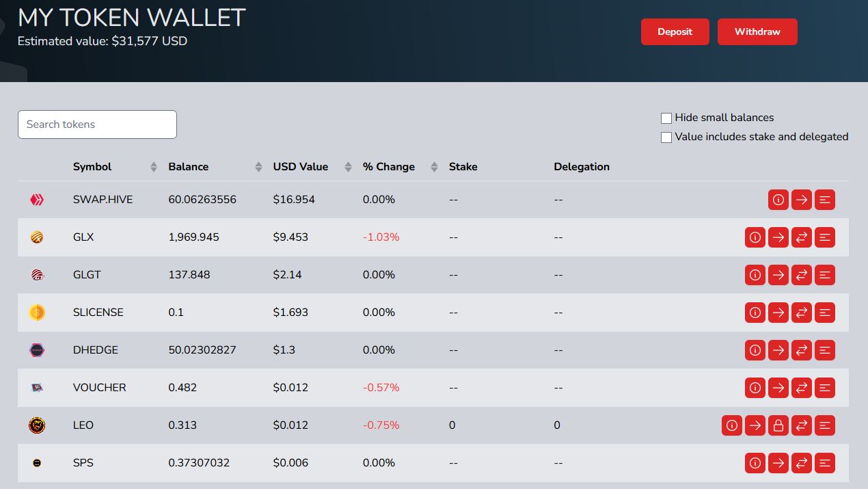Send GLX using arrow icon
This screenshot has width=868, height=489.
(778, 237)
